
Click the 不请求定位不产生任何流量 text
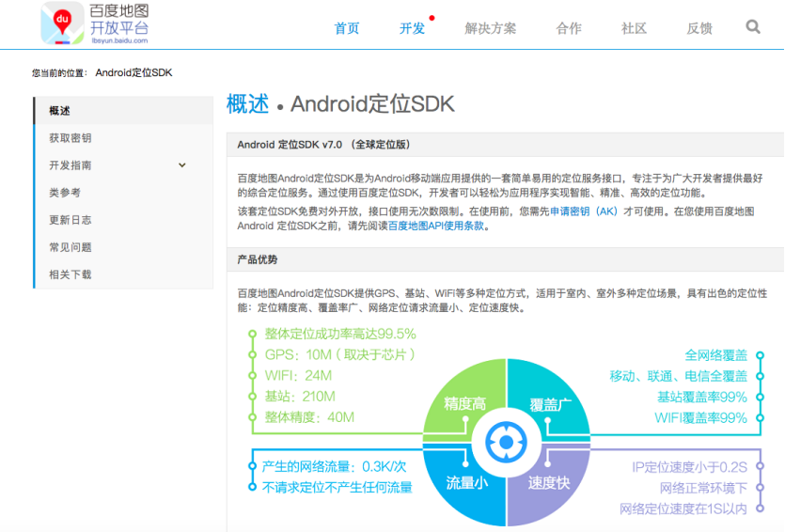point(338,488)
